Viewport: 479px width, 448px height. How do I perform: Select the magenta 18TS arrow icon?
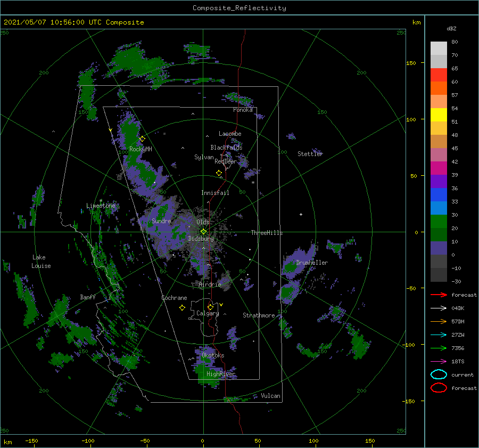[439, 362]
